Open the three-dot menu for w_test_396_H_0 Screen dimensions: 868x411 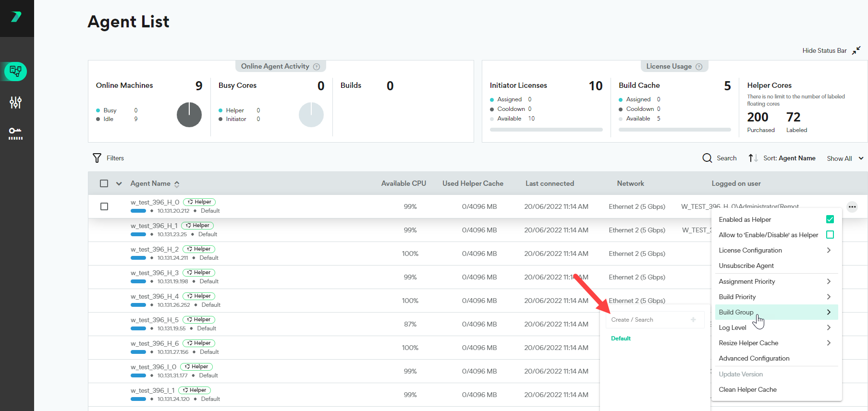852,207
